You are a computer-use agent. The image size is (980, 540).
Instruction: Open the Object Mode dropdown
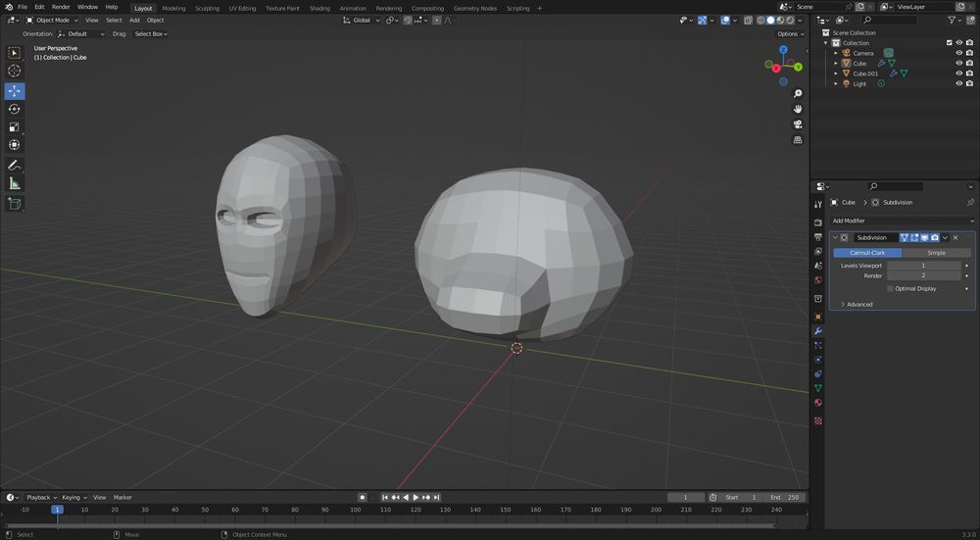[x=51, y=20]
